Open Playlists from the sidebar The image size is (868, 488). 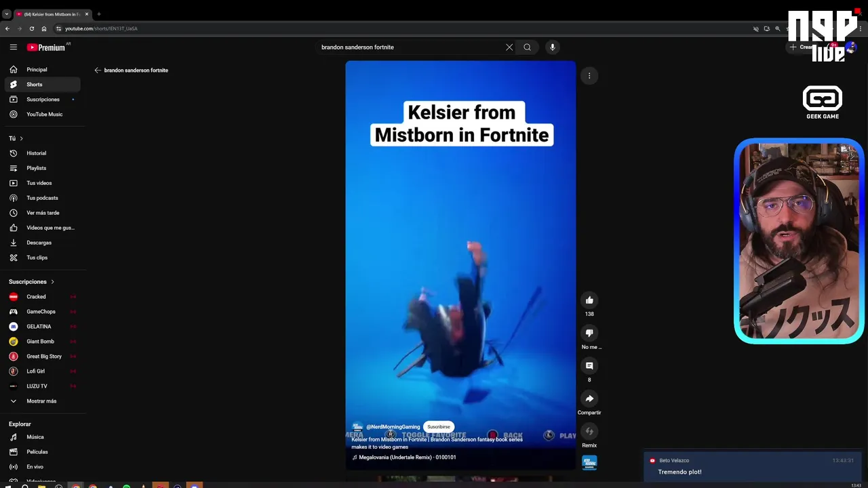[x=42, y=168]
